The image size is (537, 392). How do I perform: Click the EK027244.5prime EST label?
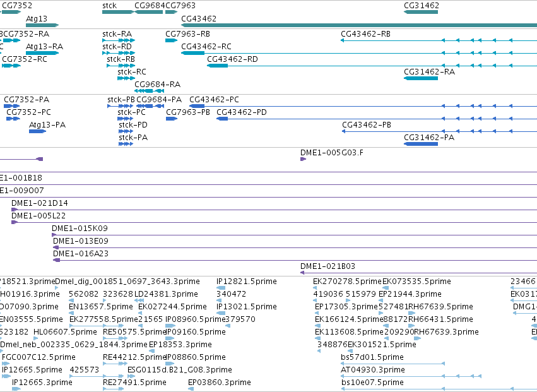tap(172, 307)
